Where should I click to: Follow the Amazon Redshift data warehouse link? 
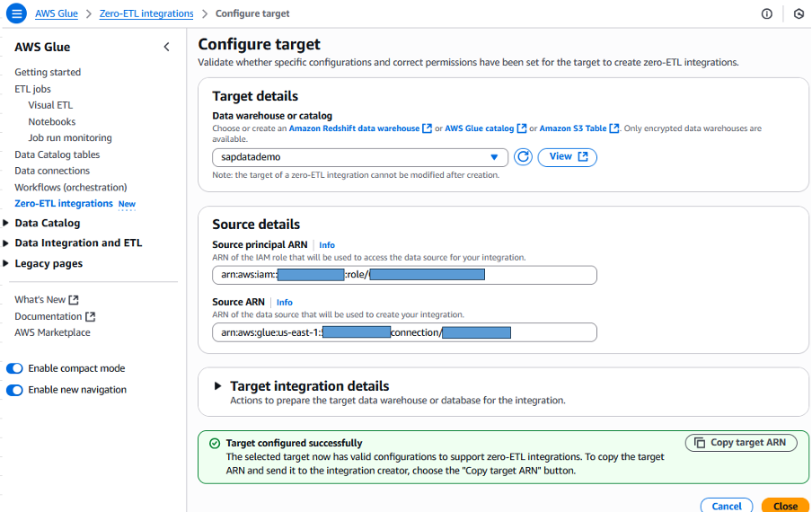pos(354,128)
